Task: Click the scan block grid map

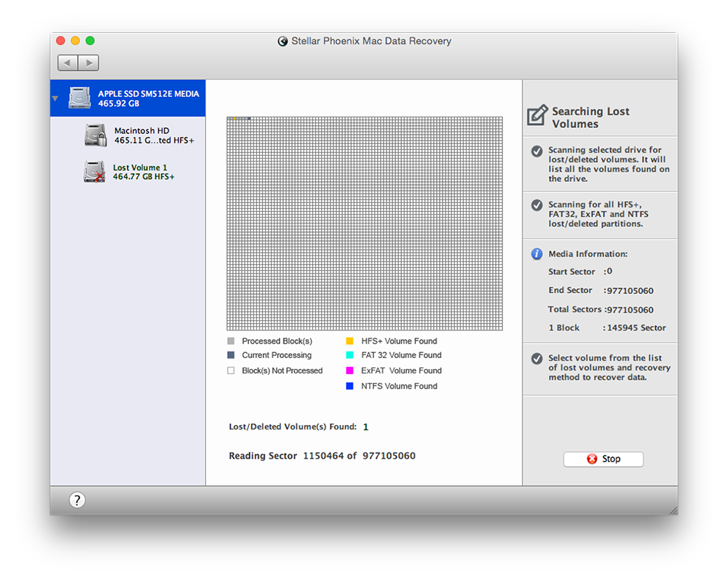Action: pyautogui.click(x=364, y=223)
